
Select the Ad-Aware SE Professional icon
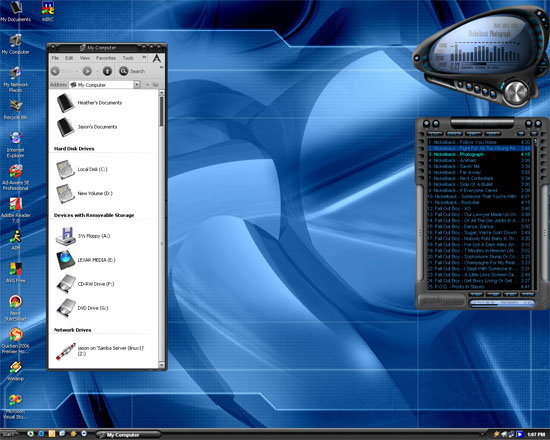tap(15, 177)
